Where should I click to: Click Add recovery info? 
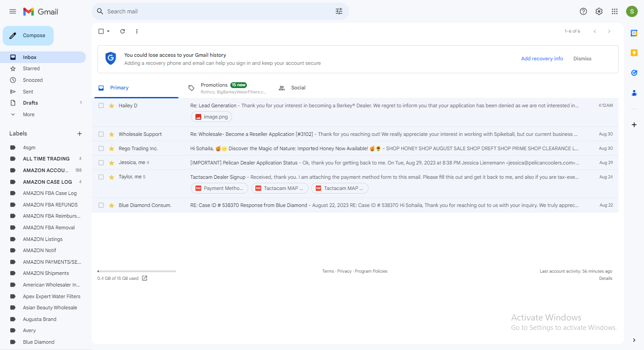coord(542,59)
